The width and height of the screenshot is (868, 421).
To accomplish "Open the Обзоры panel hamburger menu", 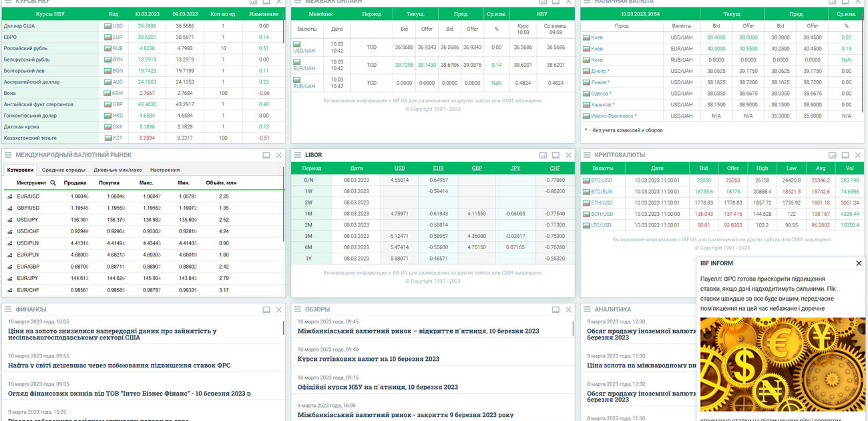I will pyautogui.click(x=298, y=309).
